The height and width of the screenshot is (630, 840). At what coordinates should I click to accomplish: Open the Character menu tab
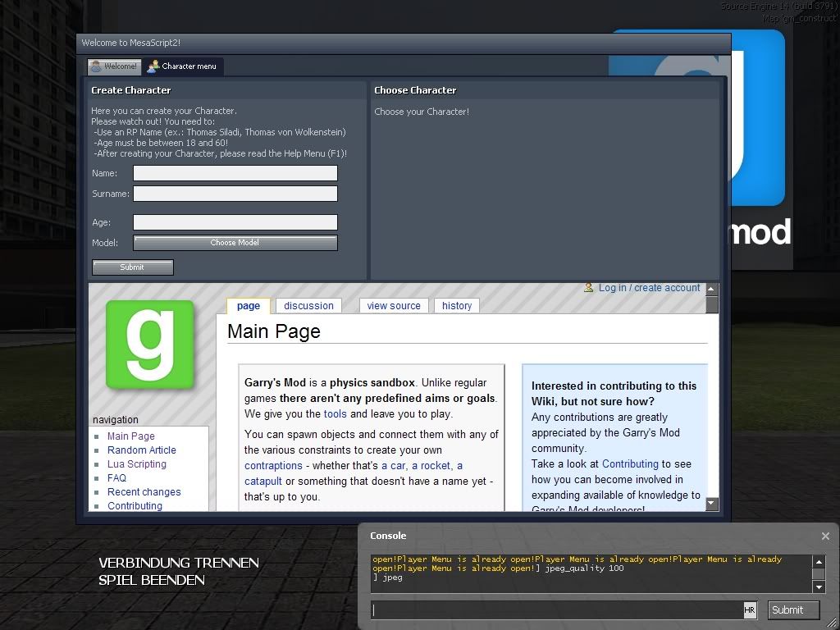[x=183, y=66]
